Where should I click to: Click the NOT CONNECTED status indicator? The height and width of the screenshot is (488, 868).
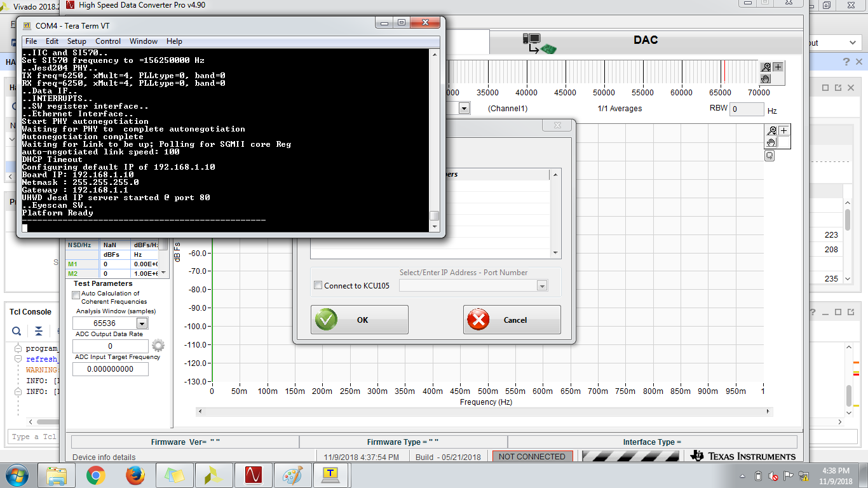[532, 457]
